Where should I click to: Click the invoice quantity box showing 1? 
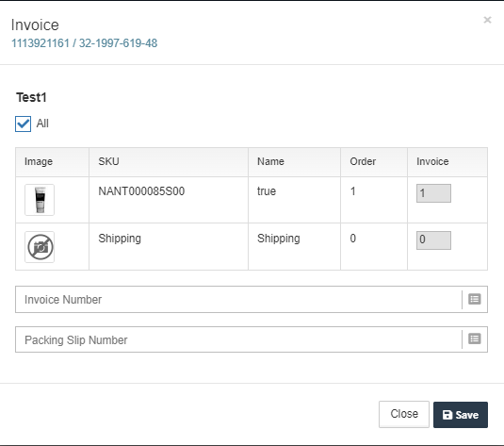(433, 193)
